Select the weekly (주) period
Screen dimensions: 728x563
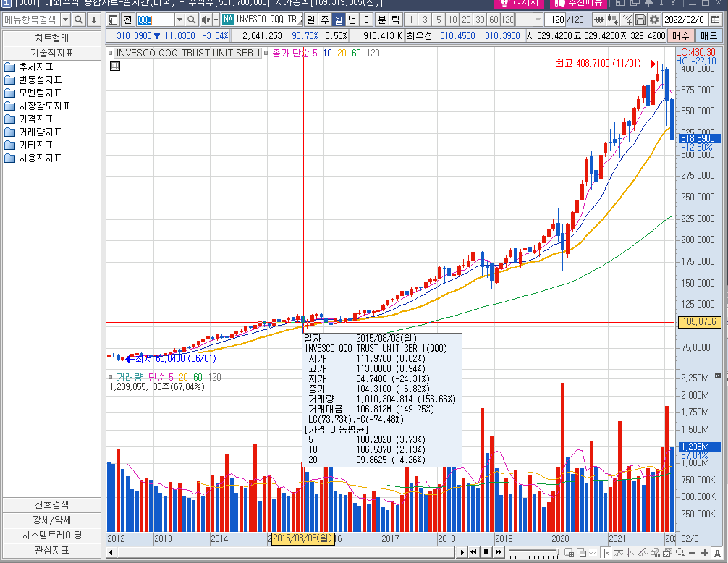(x=325, y=20)
